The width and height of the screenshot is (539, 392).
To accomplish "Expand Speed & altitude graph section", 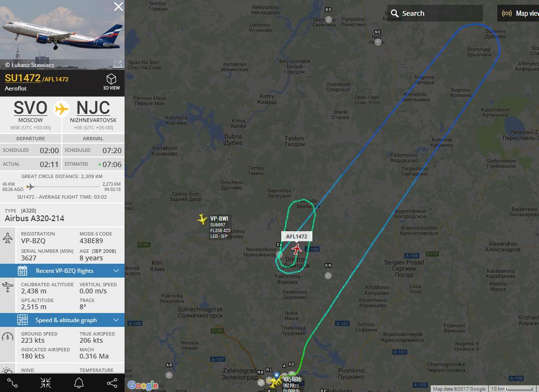I will pyautogui.click(x=62, y=320).
